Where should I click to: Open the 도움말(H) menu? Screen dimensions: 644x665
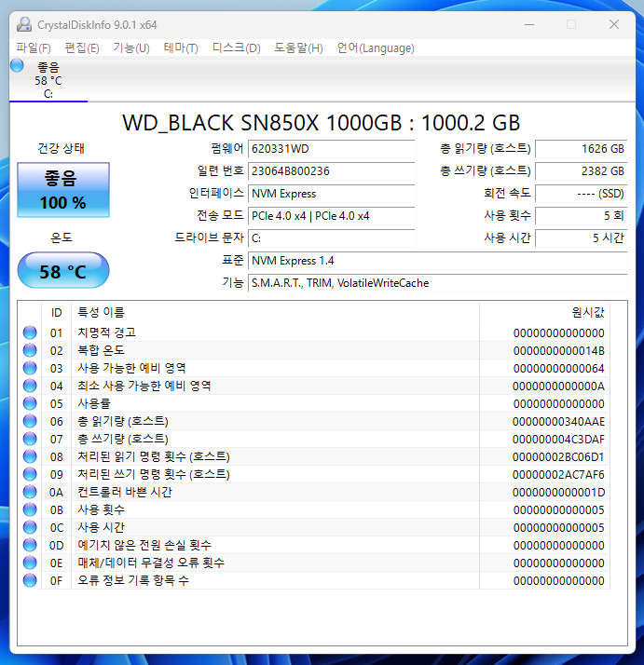[x=298, y=47]
